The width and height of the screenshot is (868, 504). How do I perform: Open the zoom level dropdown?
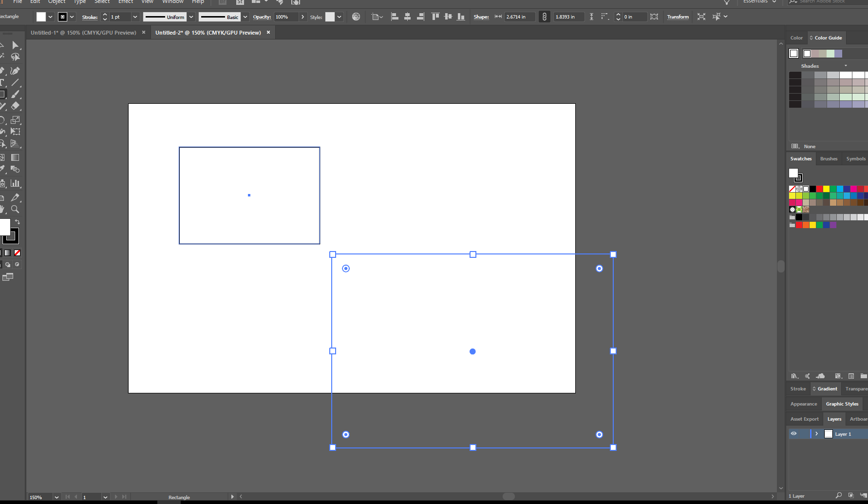(x=57, y=497)
